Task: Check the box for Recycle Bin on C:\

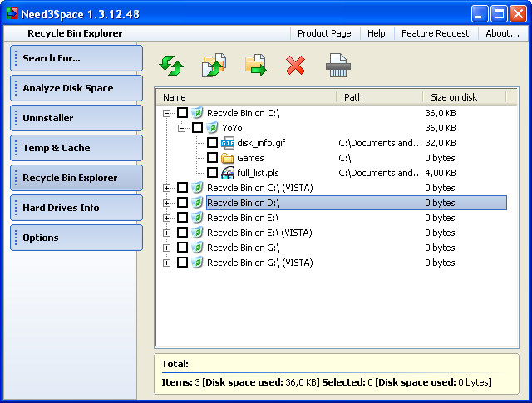Action: tap(183, 113)
